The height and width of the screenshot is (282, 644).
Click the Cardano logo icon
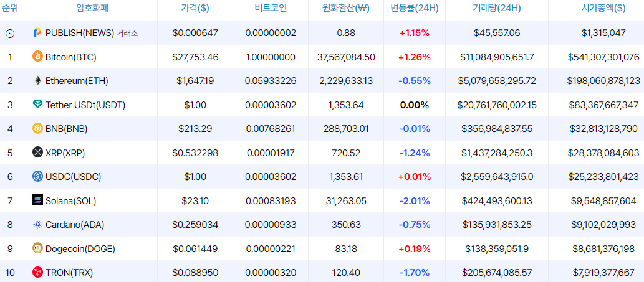click(x=37, y=224)
